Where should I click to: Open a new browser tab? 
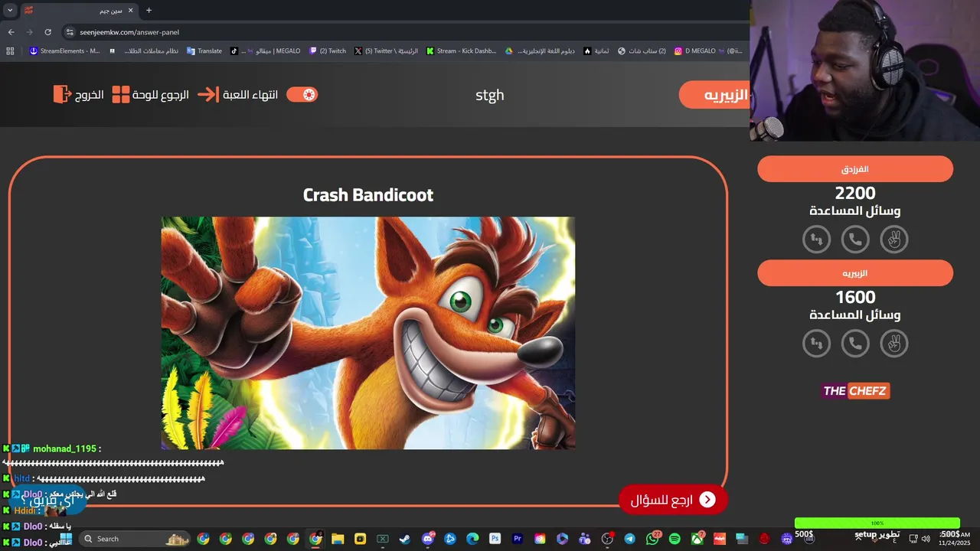(x=149, y=11)
